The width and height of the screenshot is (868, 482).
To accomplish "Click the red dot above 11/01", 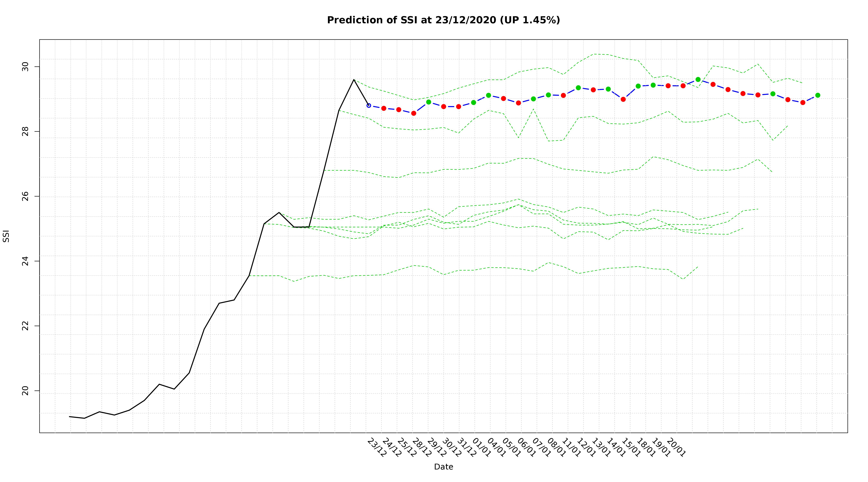I will pyautogui.click(x=563, y=96).
